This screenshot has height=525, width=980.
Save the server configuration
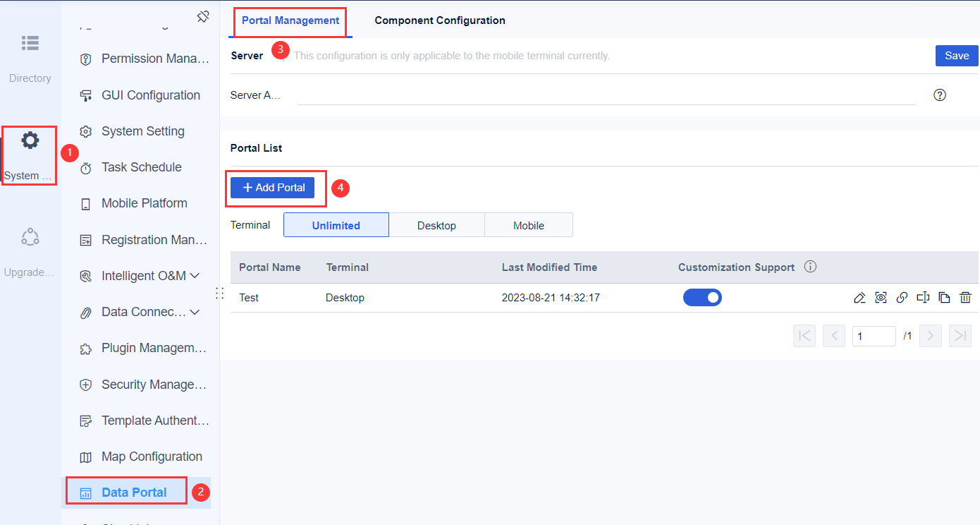957,55
